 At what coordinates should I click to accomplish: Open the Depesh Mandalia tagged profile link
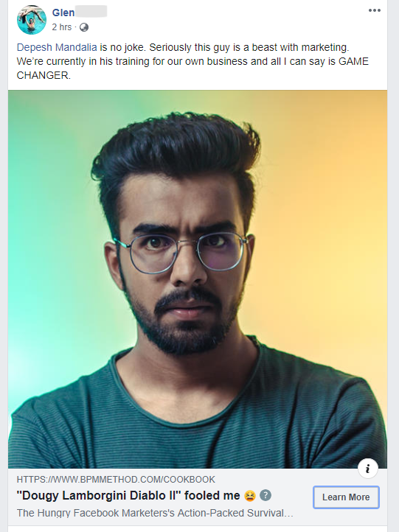57,47
